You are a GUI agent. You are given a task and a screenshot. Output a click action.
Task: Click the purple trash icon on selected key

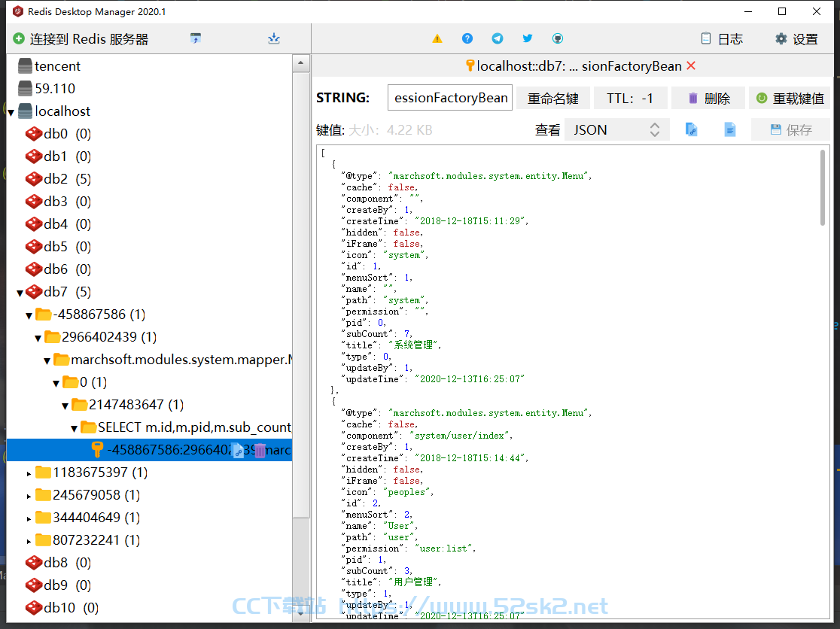pos(259,451)
